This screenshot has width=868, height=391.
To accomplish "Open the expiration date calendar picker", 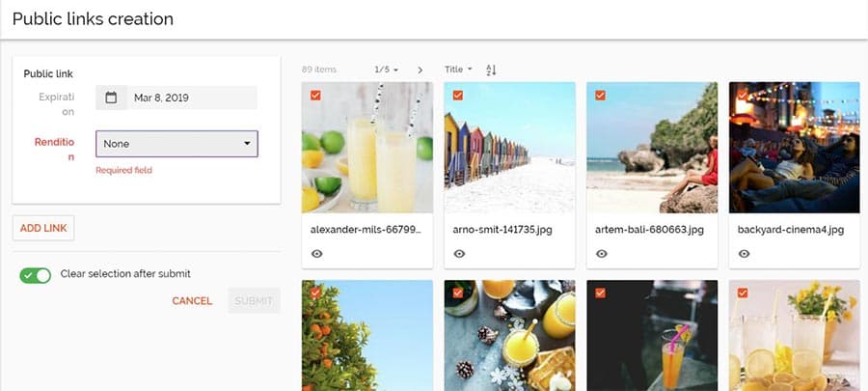I will coord(111,98).
